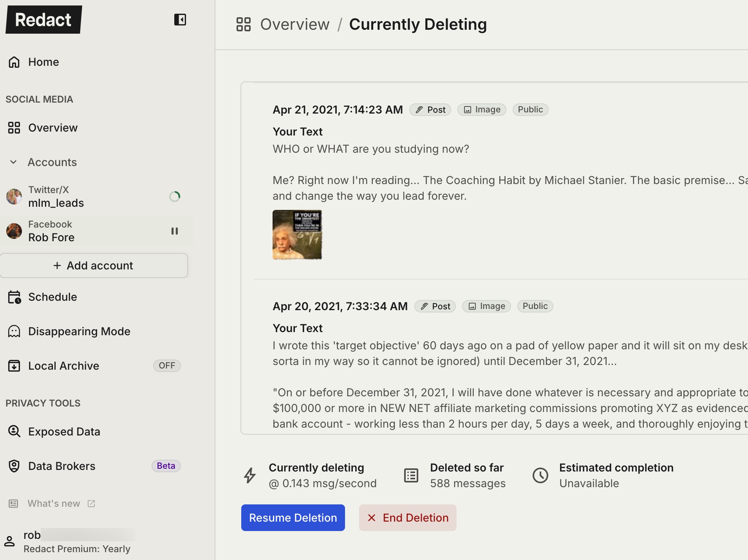Collapse the Accounts chevron
This screenshot has width=748, height=560.
tap(13, 162)
